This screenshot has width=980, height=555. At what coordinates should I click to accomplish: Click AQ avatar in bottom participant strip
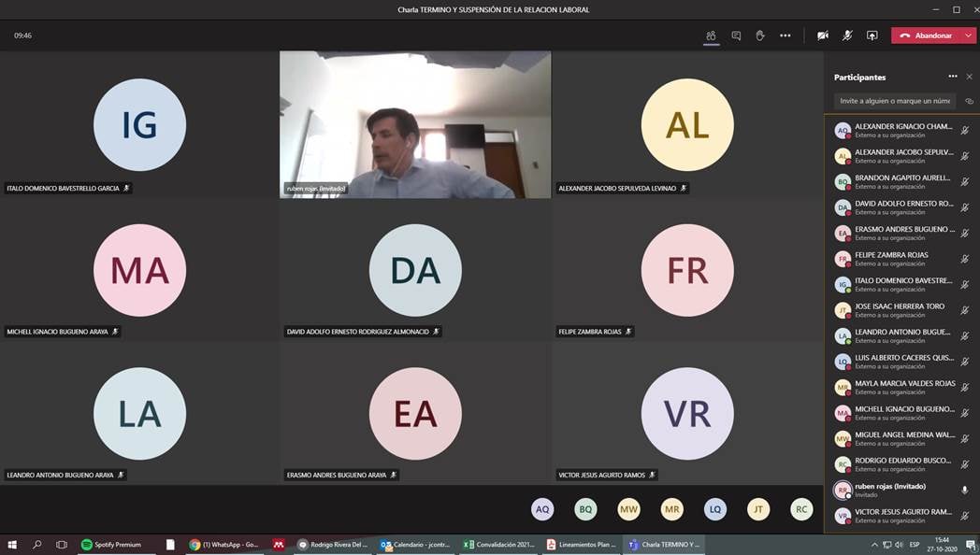point(542,509)
